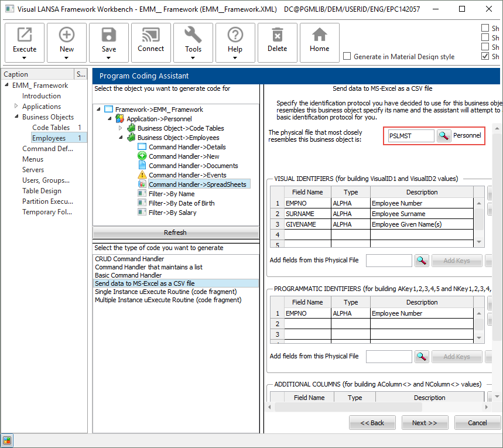
Task: Uncheck the checked fourth Sh checkbox
Action: point(485,56)
